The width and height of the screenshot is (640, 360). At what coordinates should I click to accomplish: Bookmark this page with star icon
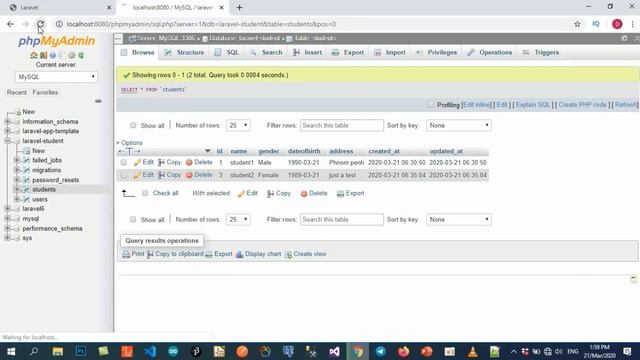coord(577,24)
